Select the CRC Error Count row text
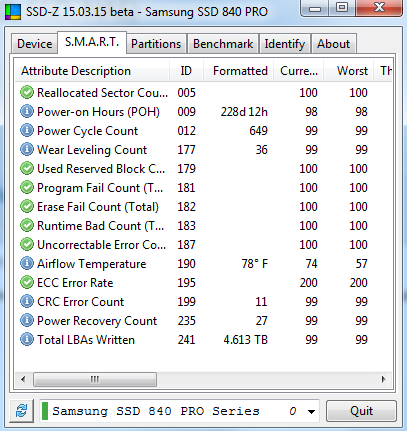The image size is (407, 431). click(80, 302)
